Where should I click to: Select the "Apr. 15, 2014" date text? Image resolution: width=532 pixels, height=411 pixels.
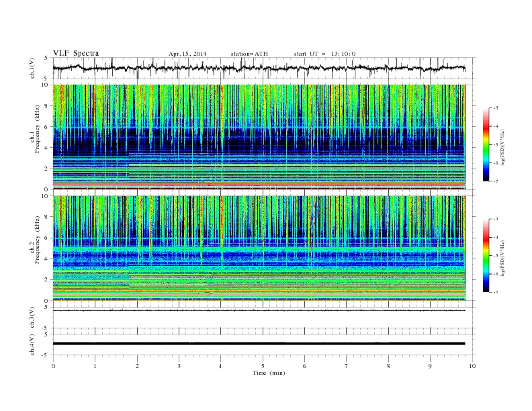pos(187,54)
